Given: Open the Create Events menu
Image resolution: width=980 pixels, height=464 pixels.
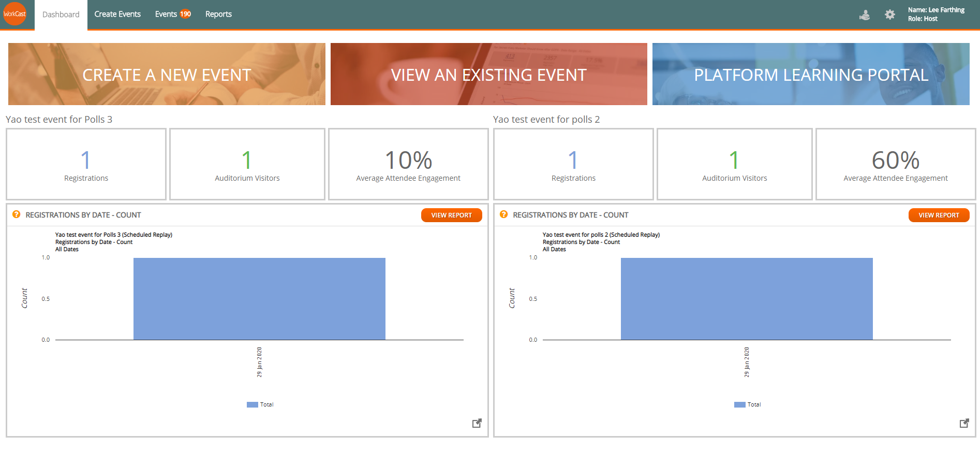Looking at the screenshot, I should [x=117, y=14].
